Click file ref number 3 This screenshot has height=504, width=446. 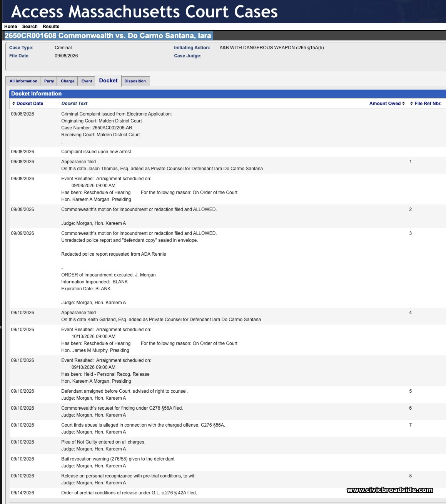pyautogui.click(x=411, y=233)
